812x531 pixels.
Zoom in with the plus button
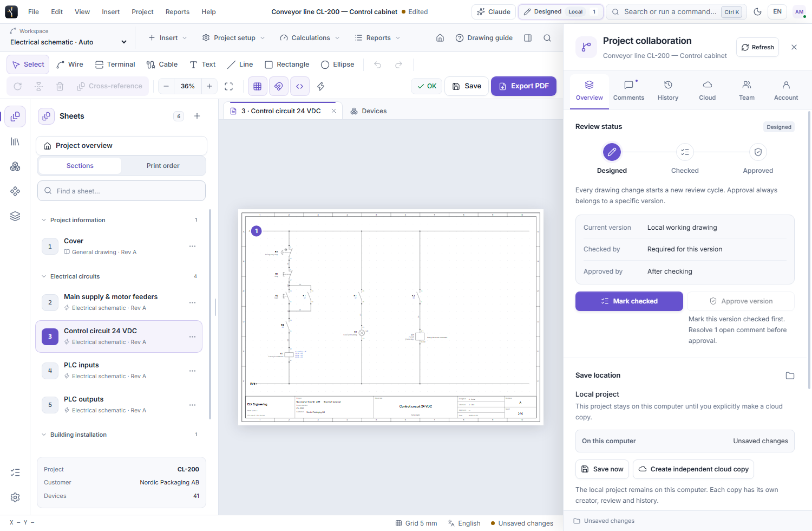pyautogui.click(x=209, y=86)
